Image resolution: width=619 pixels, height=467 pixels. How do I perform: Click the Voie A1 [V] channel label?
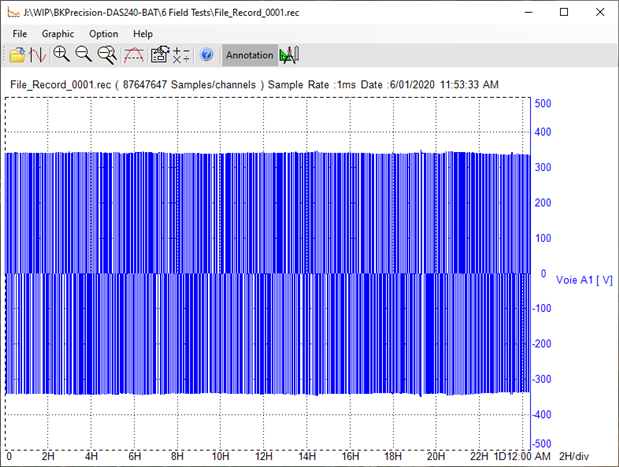coord(584,281)
